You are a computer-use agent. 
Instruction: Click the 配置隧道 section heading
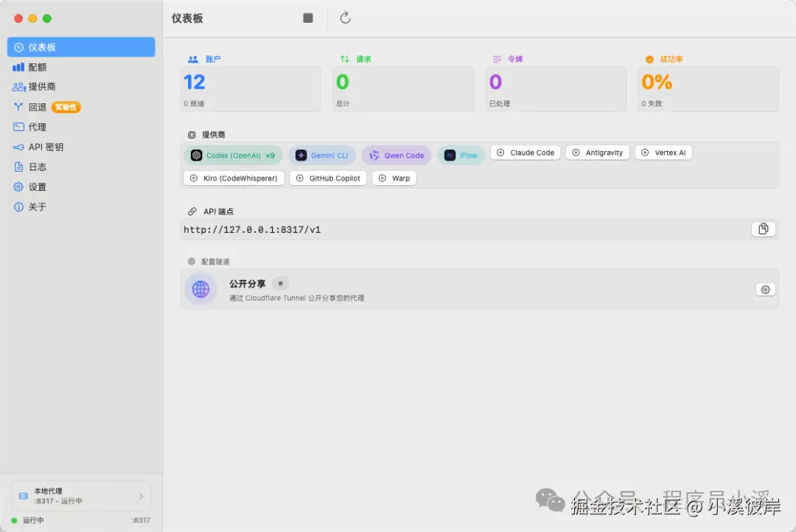coord(215,262)
